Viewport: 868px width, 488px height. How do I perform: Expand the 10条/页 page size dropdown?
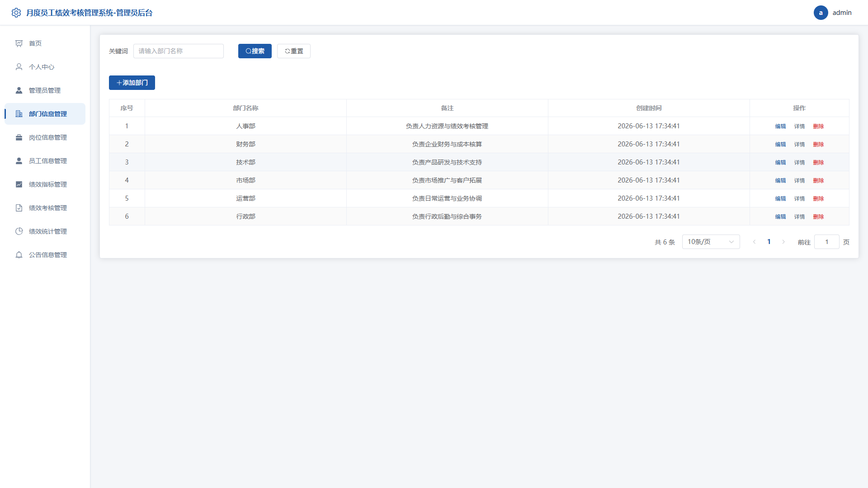coord(711,242)
